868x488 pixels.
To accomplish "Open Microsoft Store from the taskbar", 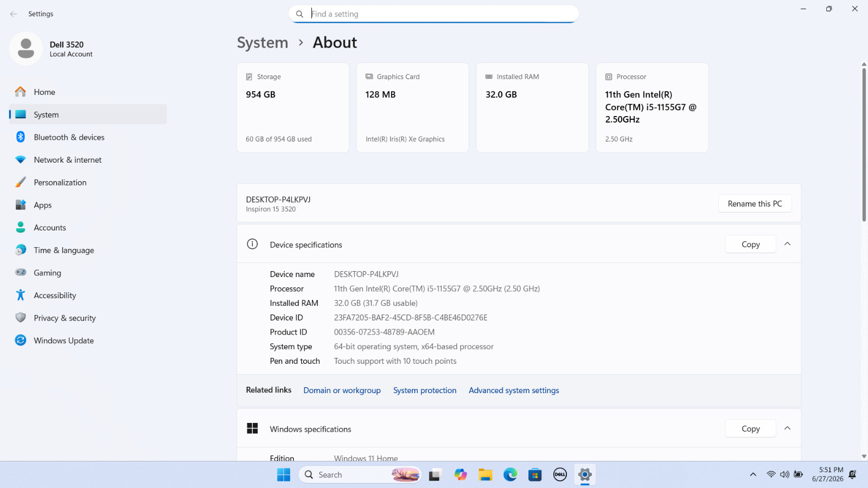I will pyautogui.click(x=535, y=475).
